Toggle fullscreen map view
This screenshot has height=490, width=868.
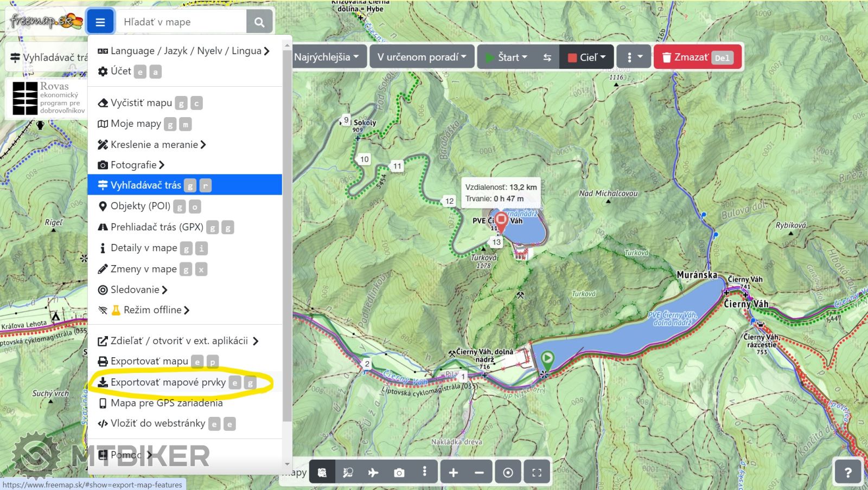pos(537,473)
